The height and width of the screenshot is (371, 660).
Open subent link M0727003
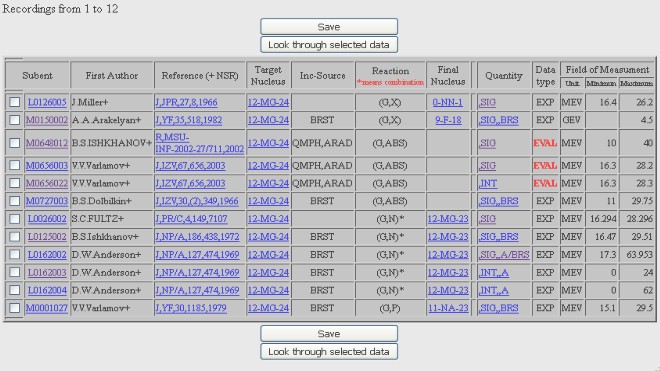pyautogui.click(x=47, y=201)
